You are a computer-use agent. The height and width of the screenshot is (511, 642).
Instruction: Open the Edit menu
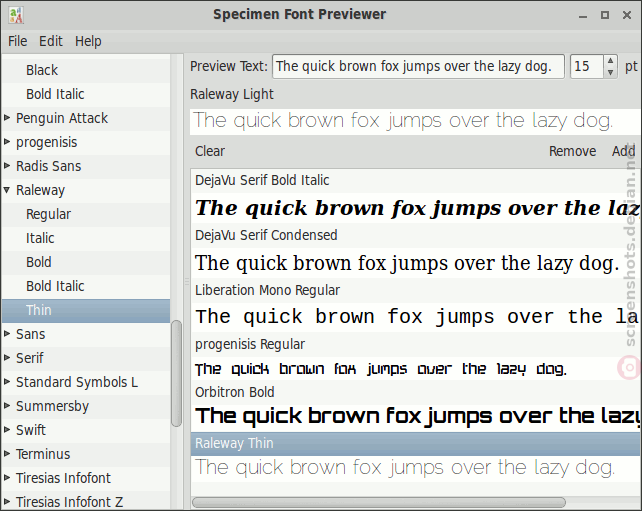(51, 41)
